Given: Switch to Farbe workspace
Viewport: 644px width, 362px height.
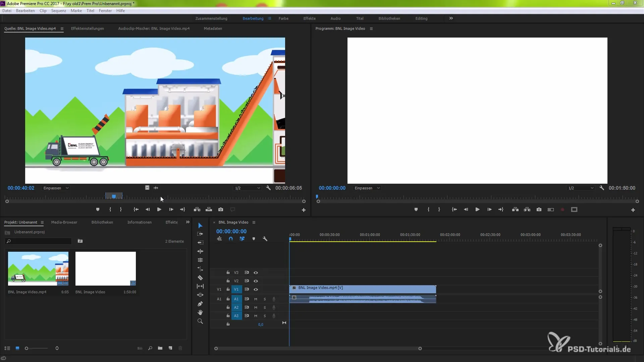Looking at the screenshot, I should tap(283, 19).
